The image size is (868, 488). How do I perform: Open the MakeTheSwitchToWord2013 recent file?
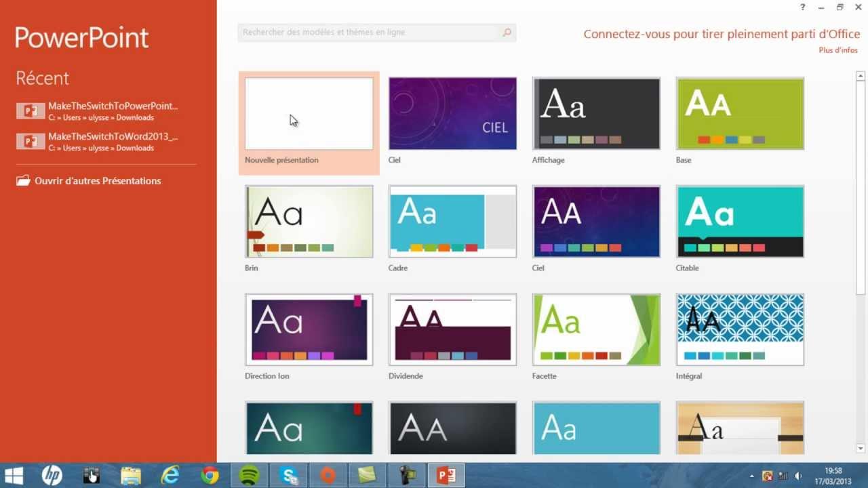click(98, 142)
